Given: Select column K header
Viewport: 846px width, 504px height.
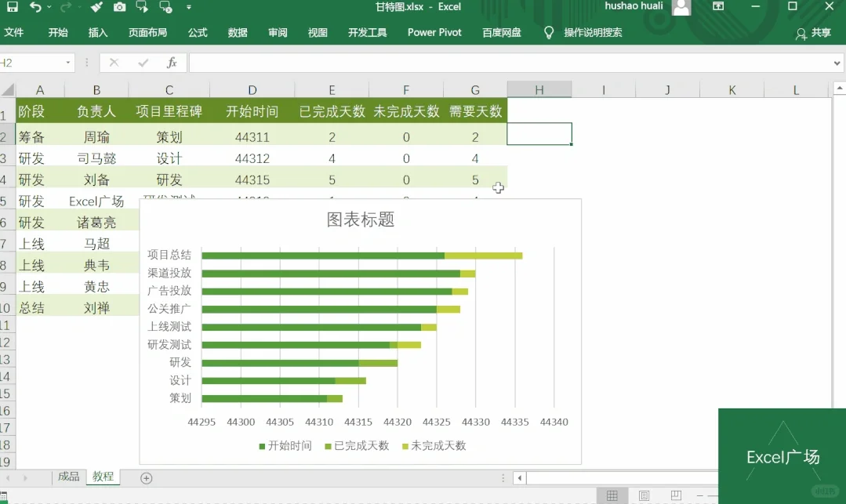Looking at the screenshot, I should (x=732, y=89).
